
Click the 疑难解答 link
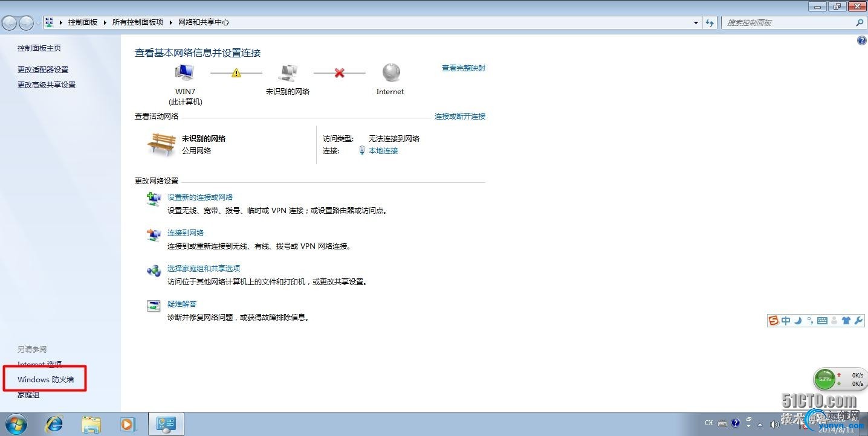(182, 304)
